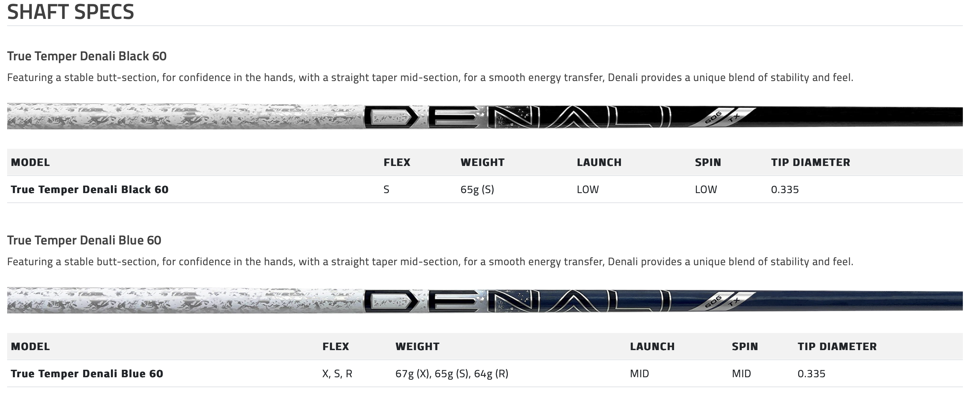Click the True Temper Denali Black 60 heading

[x=87, y=56]
